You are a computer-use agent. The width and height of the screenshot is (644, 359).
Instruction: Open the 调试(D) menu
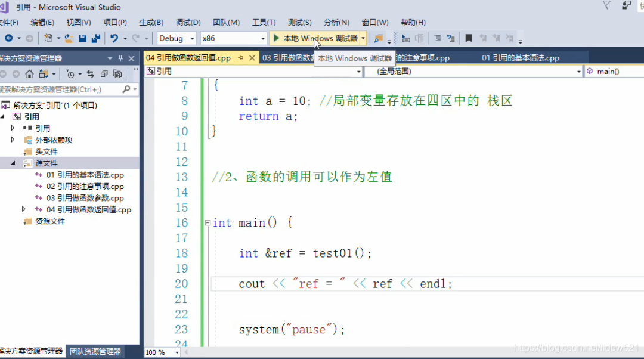[188, 22]
